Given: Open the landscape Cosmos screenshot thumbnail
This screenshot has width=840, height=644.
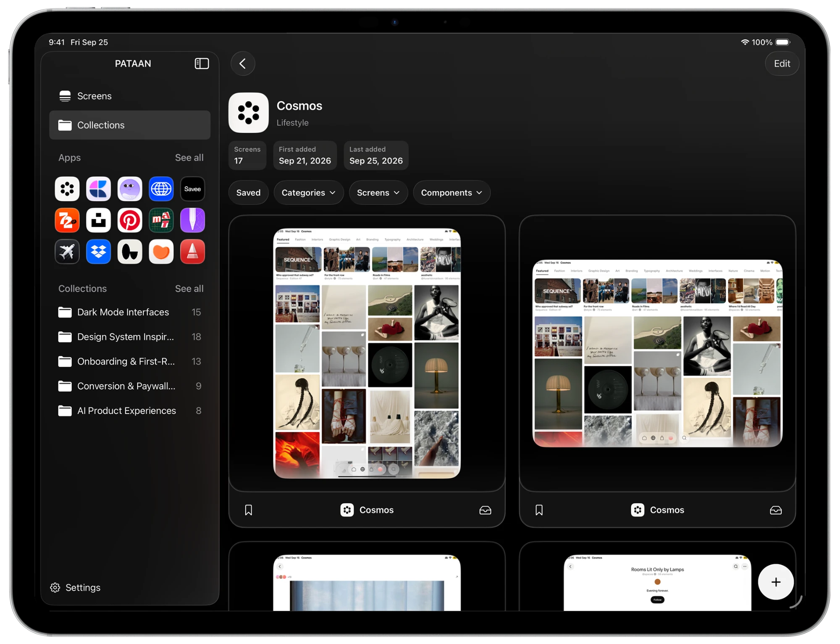Looking at the screenshot, I should point(657,353).
